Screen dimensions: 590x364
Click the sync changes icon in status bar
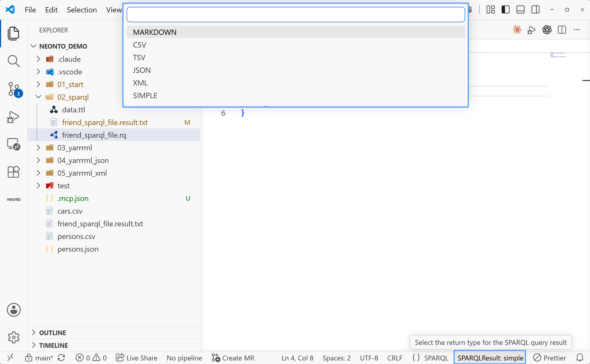(x=61, y=358)
